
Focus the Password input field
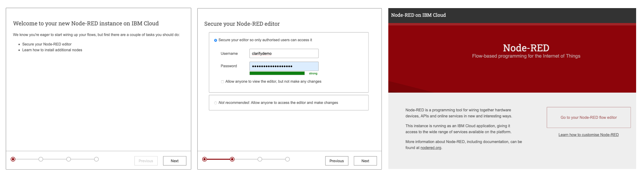pos(284,66)
